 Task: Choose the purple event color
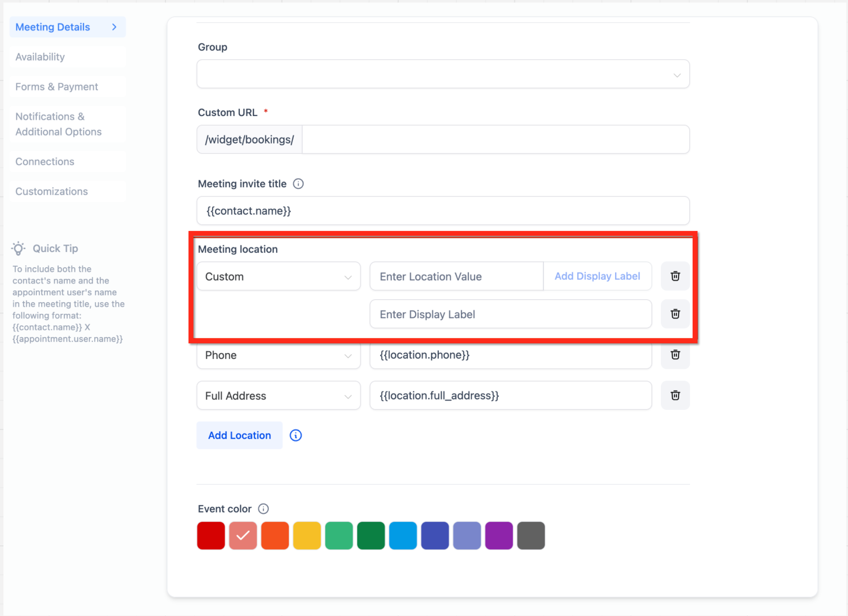coord(499,535)
